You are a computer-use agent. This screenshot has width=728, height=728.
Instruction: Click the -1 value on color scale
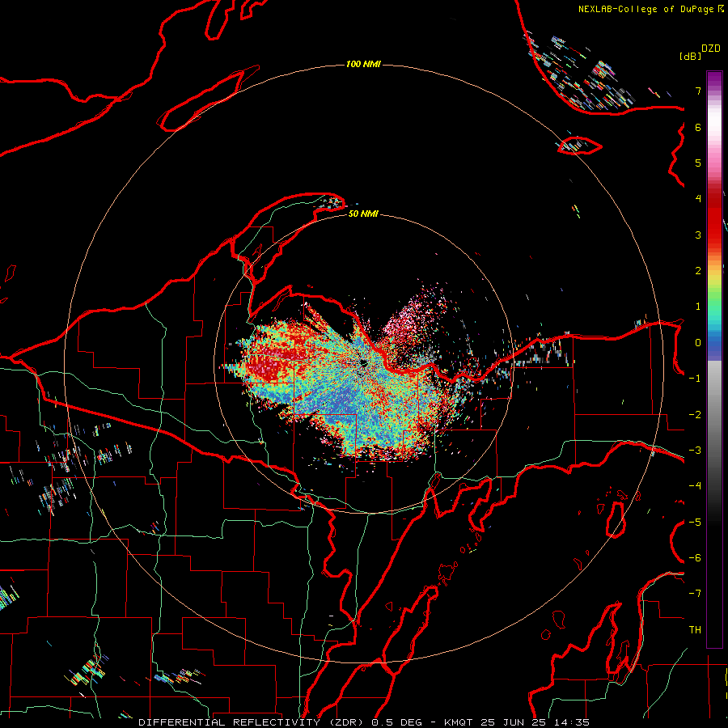pos(695,379)
